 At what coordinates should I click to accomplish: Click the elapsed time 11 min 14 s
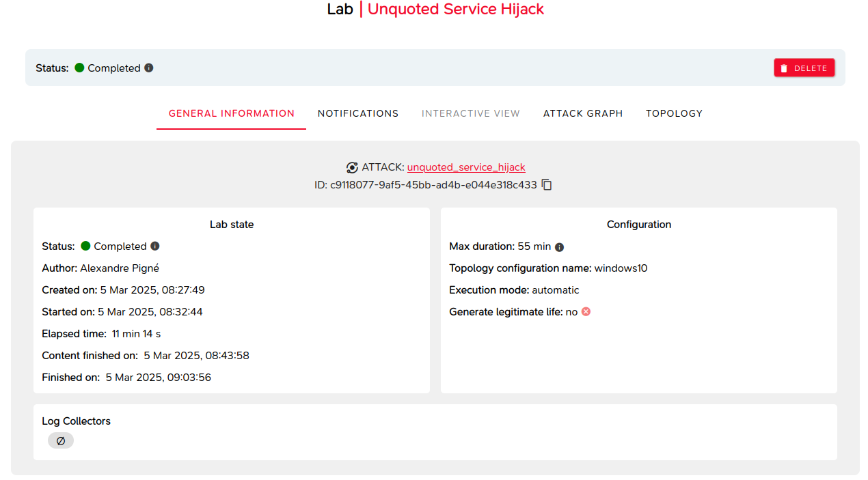[x=137, y=334]
